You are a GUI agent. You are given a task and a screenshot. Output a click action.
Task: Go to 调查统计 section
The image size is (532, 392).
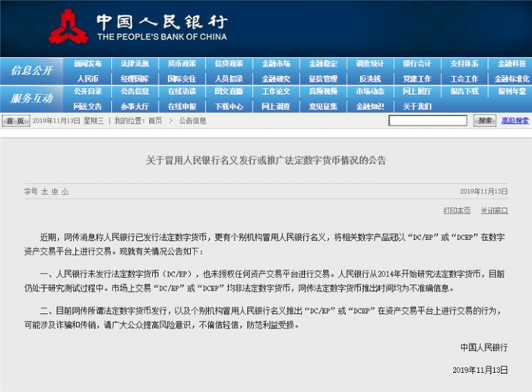[370, 64]
